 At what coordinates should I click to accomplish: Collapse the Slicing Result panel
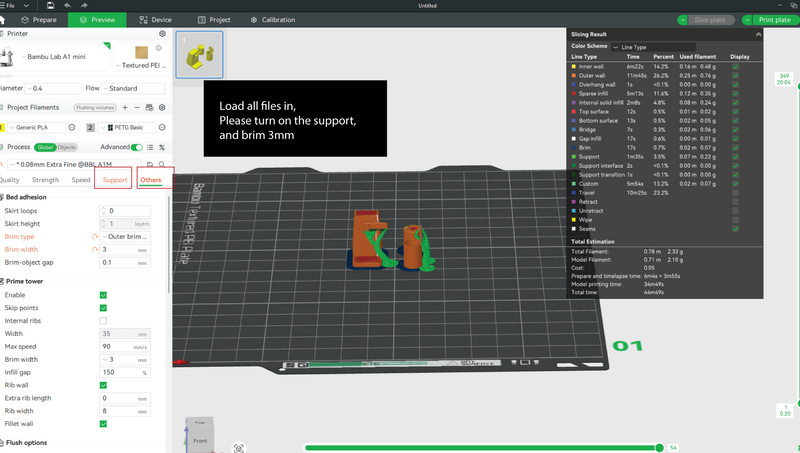point(758,34)
